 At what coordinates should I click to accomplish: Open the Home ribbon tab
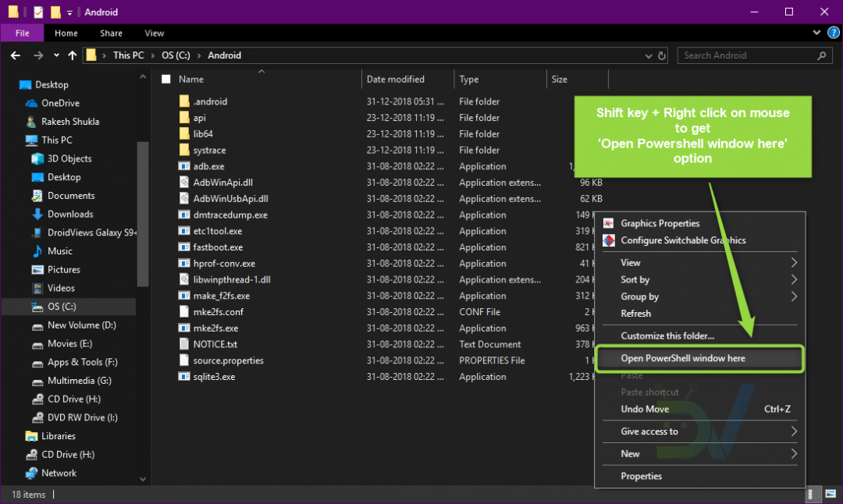[66, 34]
